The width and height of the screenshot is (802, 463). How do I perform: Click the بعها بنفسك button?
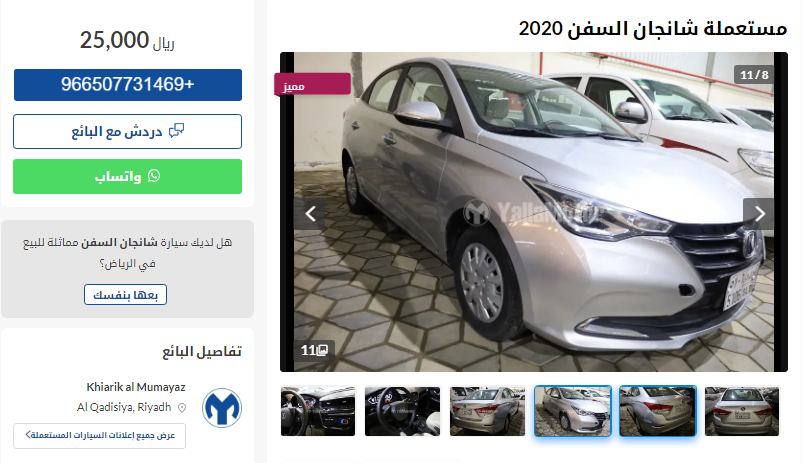[125, 295]
